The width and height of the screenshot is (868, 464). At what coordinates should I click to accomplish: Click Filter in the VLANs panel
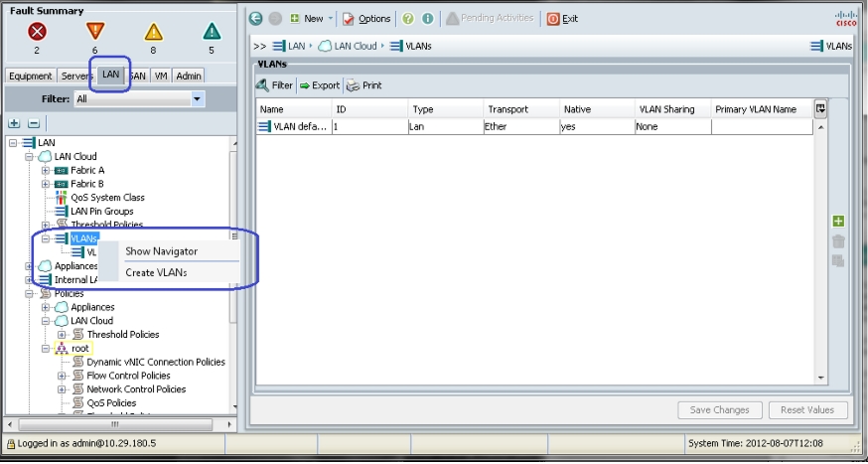click(x=274, y=85)
